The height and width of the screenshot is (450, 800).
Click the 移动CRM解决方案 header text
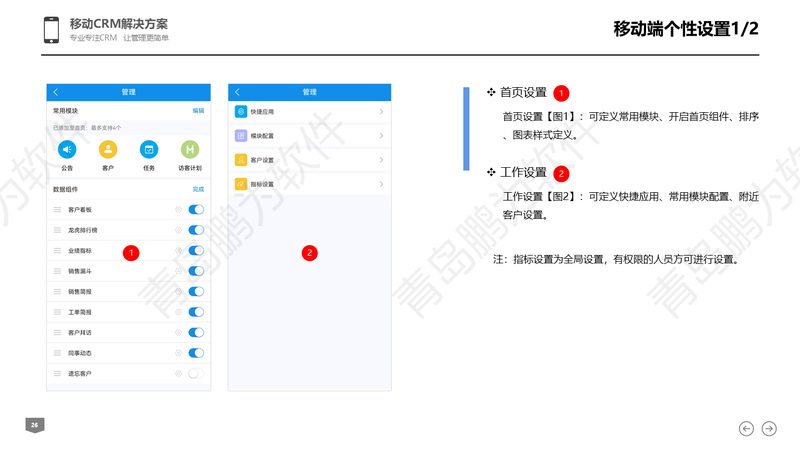pos(119,23)
